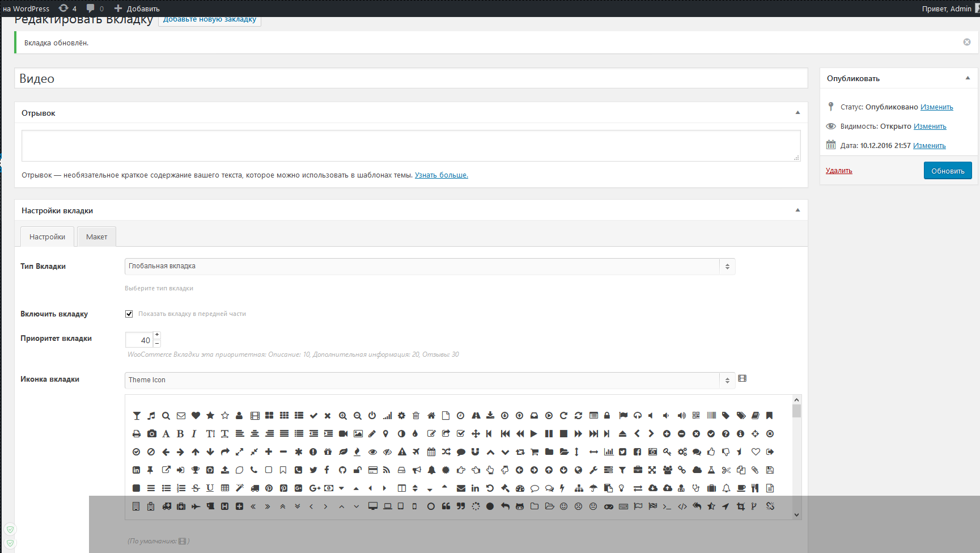The height and width of the screenshot is (553, 980).
Task: Pick the trophy icon
Action: coord(196,470)
